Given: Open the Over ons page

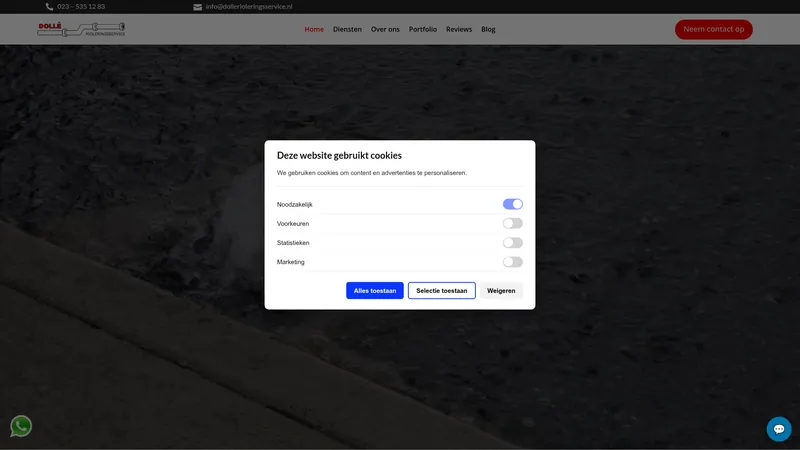Looking at the screenshot, I should point(385,29).
